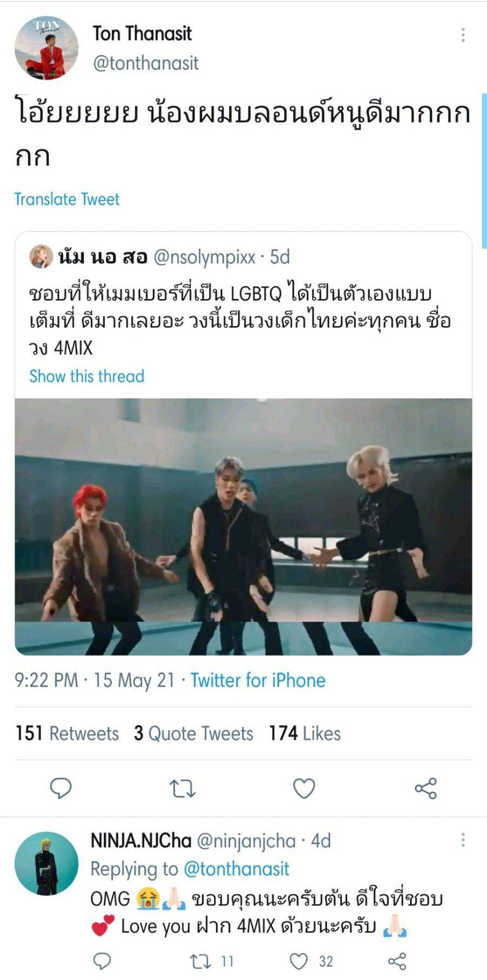The height and width of the screenshot is (980, 487).
Task: View the 151 Retweets list
Action: 67,733
